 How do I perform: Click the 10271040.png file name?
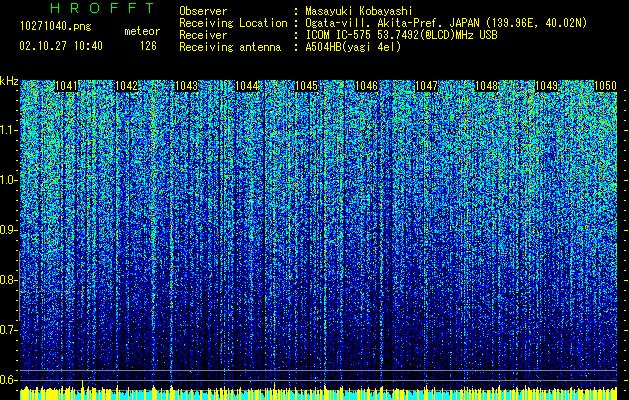click(x=56, y=26)
